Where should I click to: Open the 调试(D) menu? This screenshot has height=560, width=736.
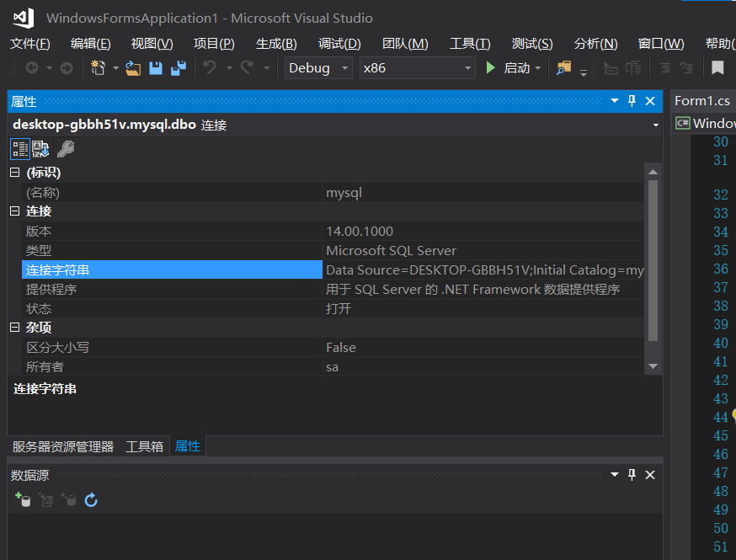[339, 44]
